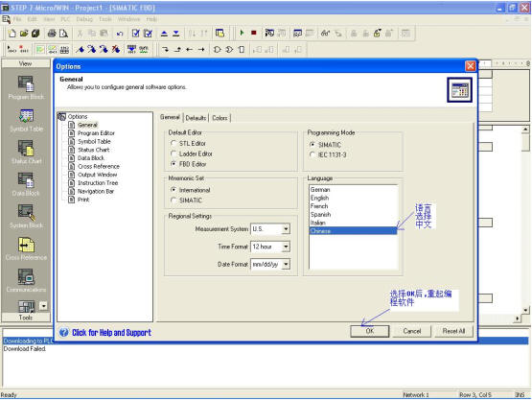Open the Date Format dropdown
This screenshot has height=401, width=532.
pos(286,264)
